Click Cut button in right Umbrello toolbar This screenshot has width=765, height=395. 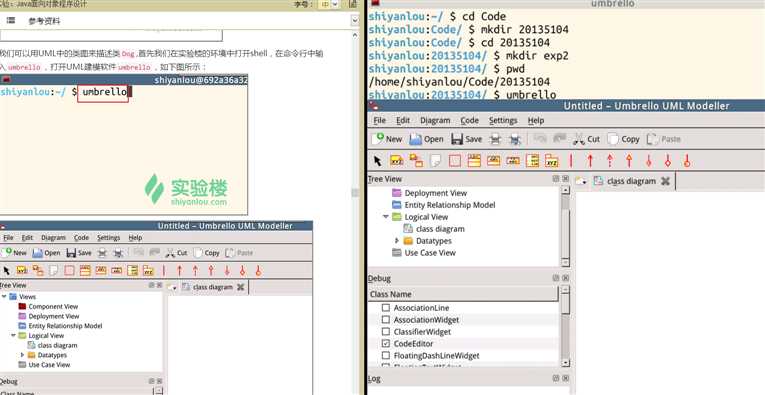586,139
